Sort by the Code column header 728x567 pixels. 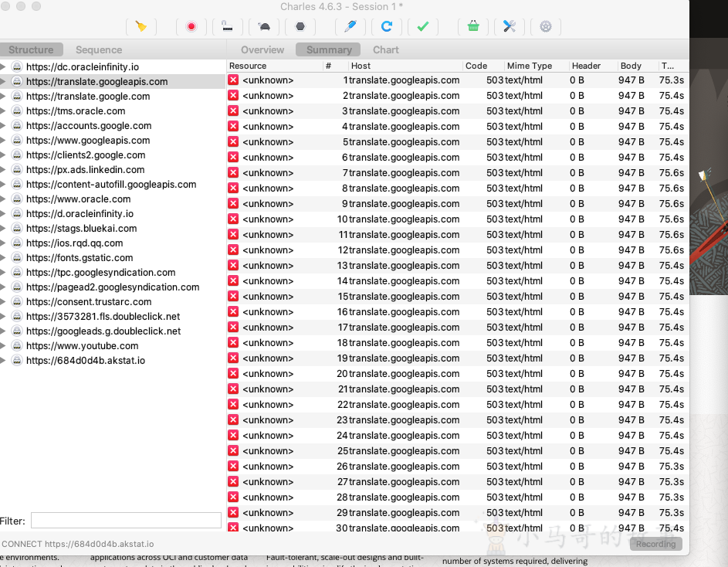click(483, 66)
